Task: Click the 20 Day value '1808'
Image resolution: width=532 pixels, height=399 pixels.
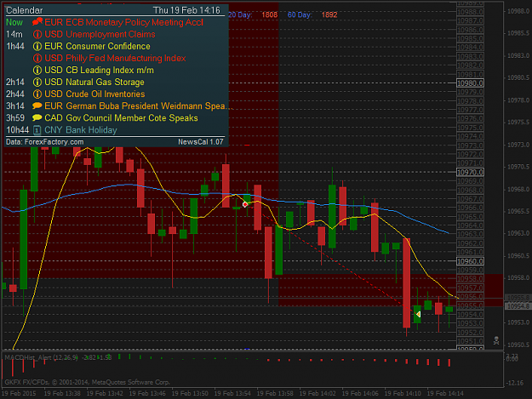Action: [x=269, y=15]
